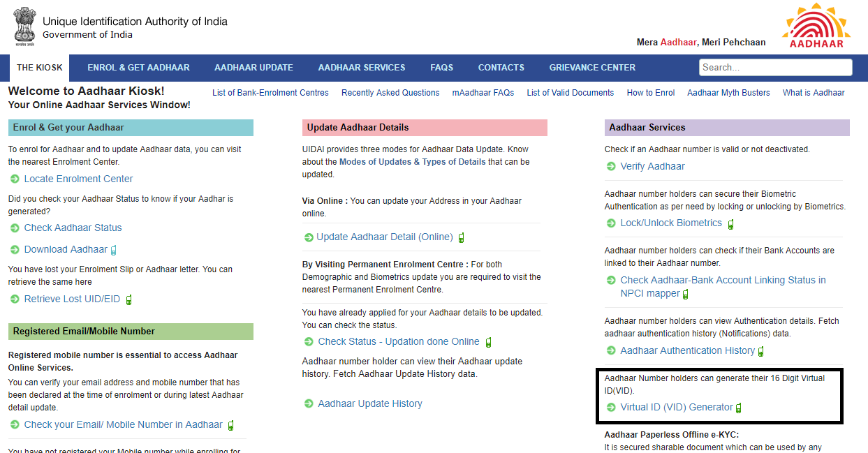Switch to the FAQS tab
868x453 pixels.
(x=441, y=68)
